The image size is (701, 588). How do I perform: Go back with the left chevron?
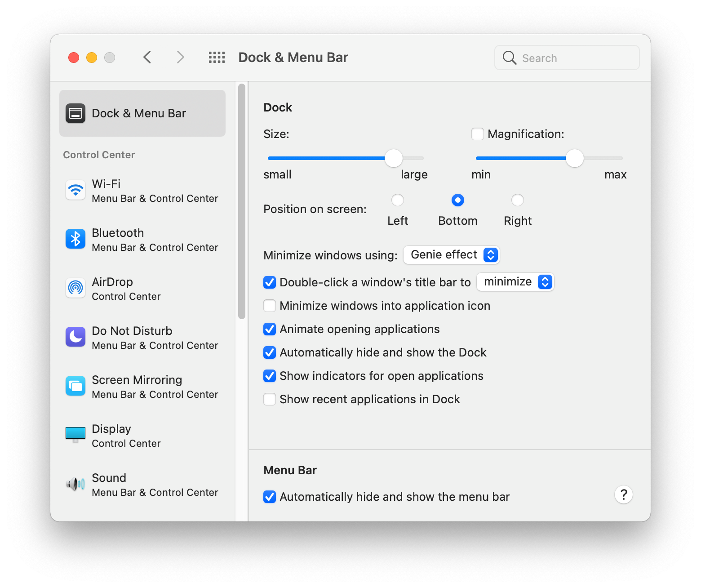pyautogui.click(x=147, y=58)
